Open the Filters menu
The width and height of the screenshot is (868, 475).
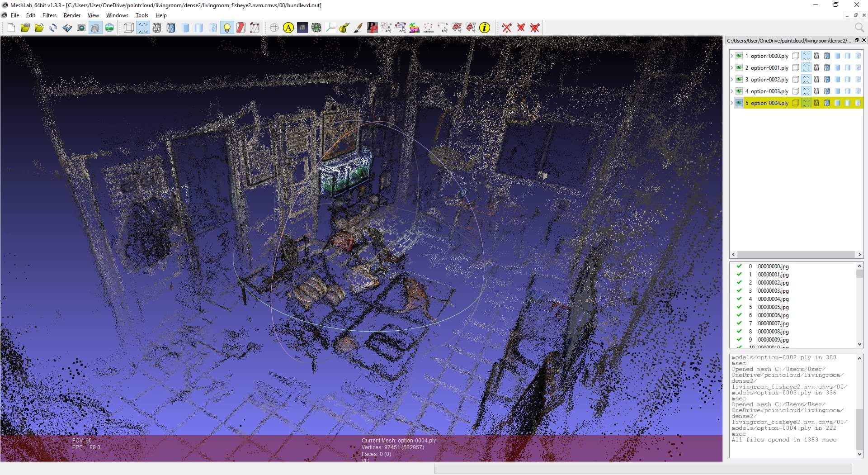tap(49, 15)
